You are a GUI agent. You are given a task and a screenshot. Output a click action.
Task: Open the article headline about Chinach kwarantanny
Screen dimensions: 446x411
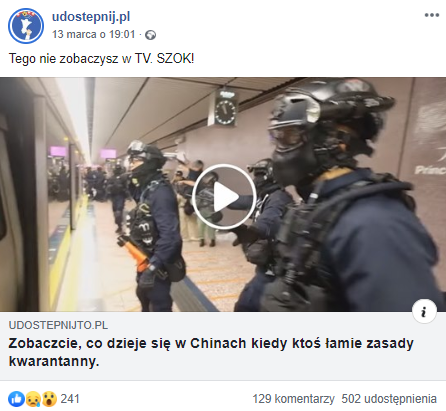click(x=211, y=352)
